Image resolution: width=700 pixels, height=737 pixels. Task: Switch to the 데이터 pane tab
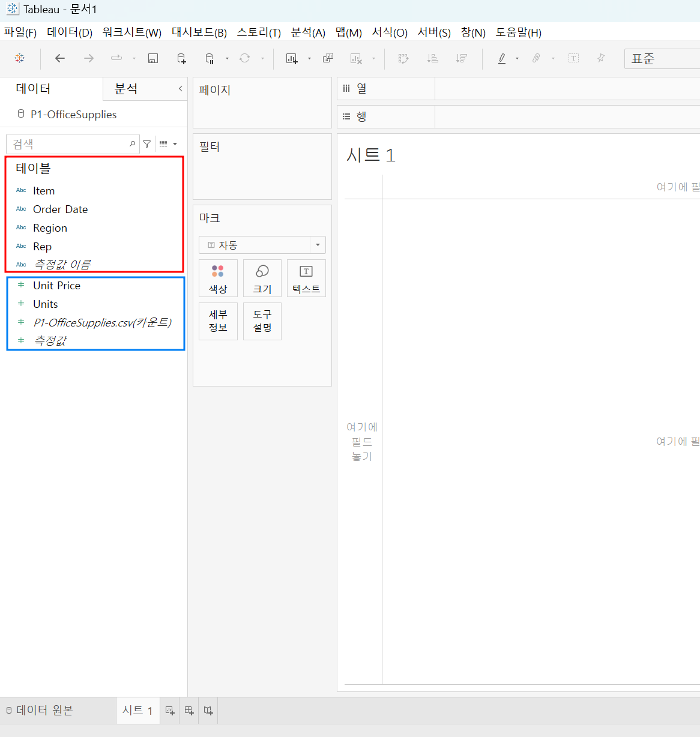click(x=33, y=89)
